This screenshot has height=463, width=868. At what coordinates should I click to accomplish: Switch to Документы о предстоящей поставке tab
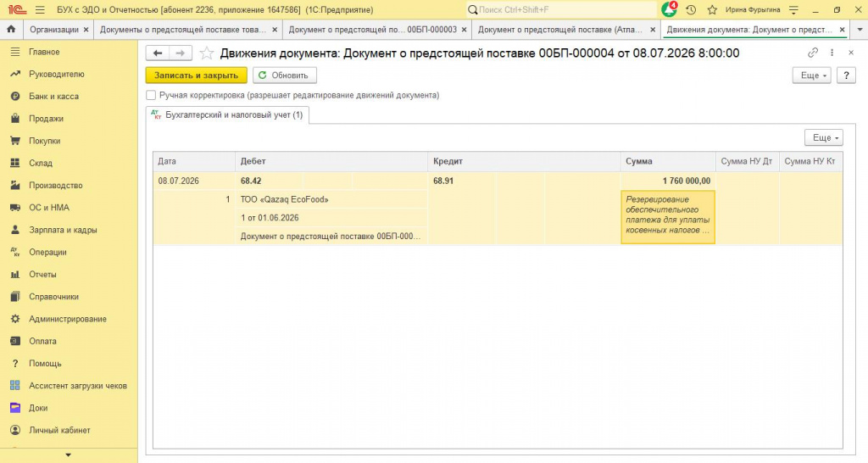(183, 30)
